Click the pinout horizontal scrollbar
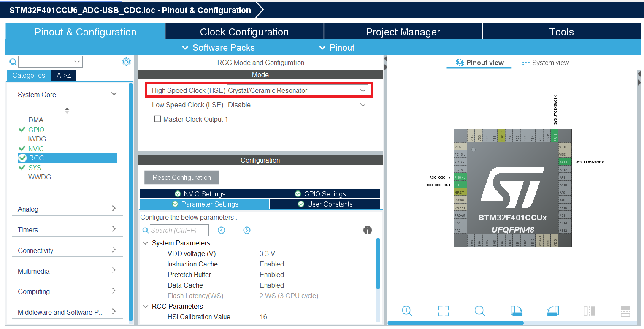 coord(455,323)
